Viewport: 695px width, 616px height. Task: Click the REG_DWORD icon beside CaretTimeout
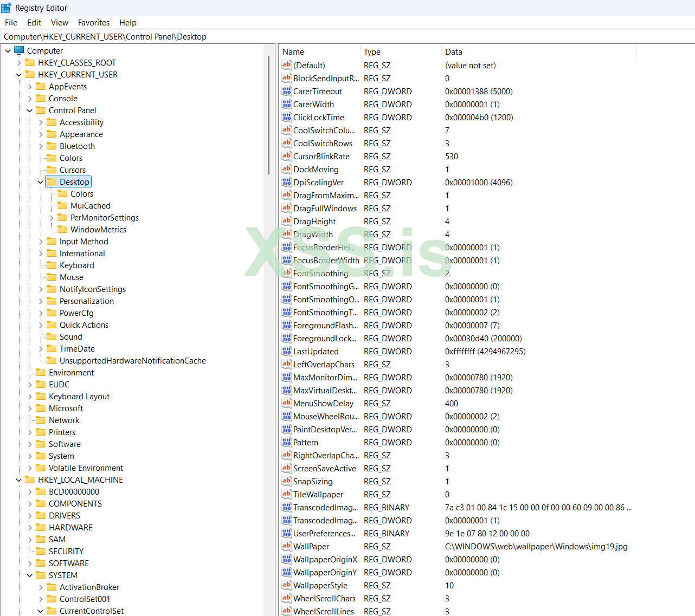coord(286,91)
